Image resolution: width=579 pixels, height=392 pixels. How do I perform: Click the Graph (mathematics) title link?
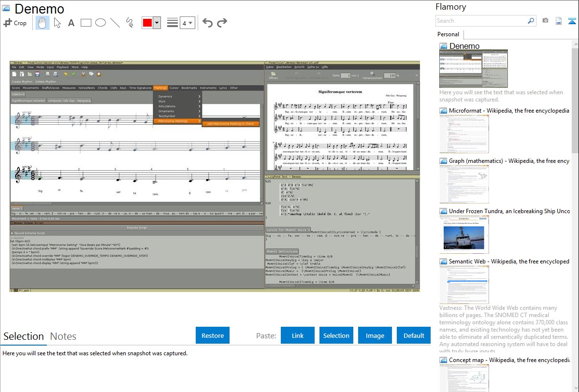[509, 161]
